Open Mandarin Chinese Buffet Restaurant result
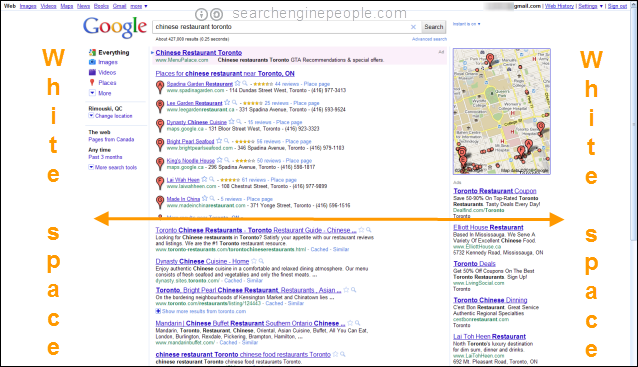The height and width of the screenshot is (367, 638). point(250,323)
